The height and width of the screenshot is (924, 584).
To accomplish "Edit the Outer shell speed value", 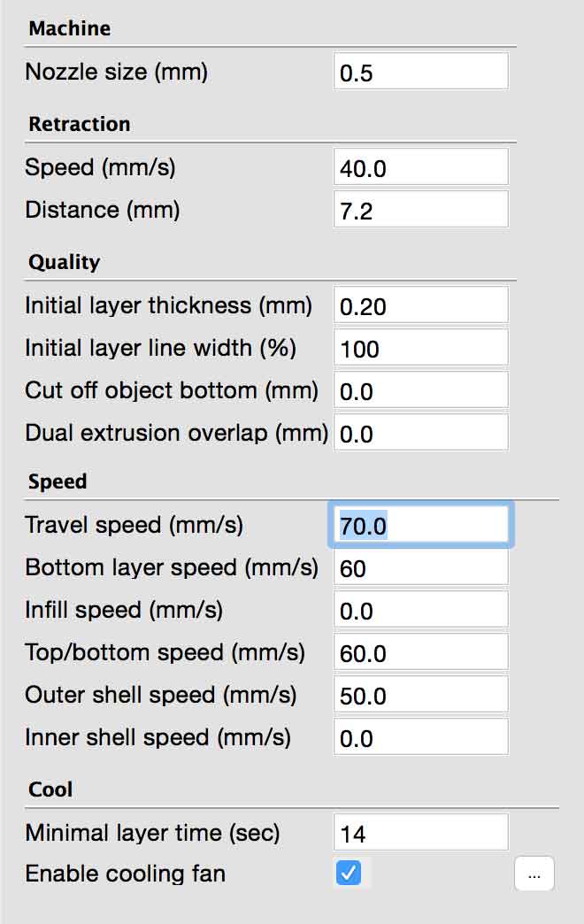I will coord(421,694).
